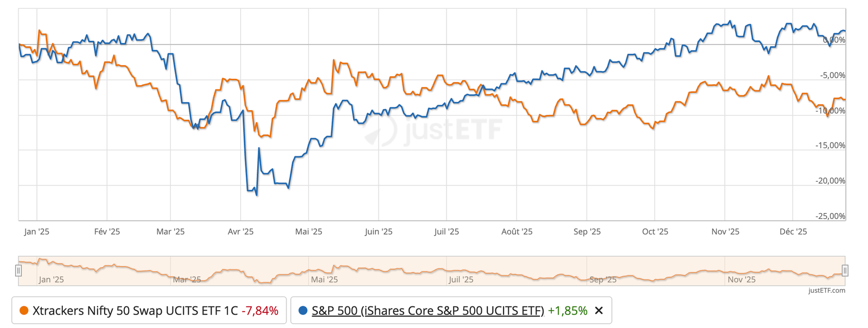868x328 pixels.
Task: Click the 0,00% y-axis label
Action: pyautogui.click(x=834, y=40)
